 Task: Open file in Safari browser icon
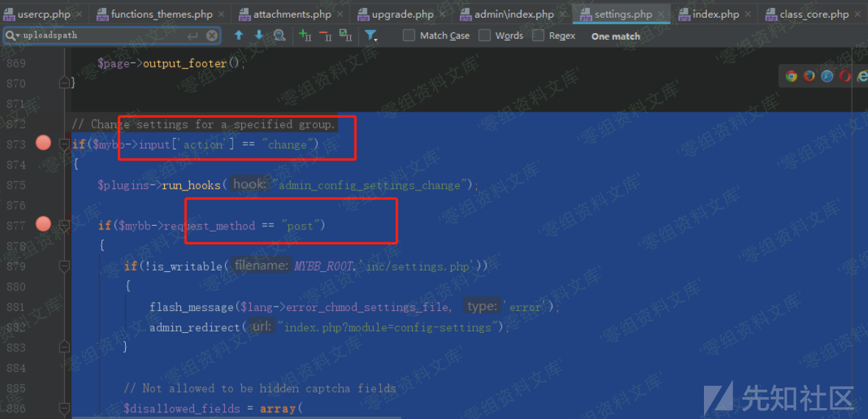(827, 76)
